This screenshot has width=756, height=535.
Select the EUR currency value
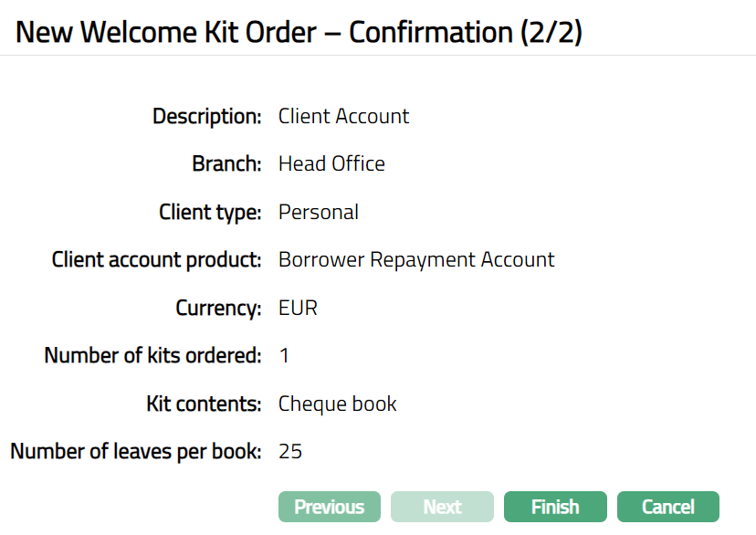tap(298, 308)
